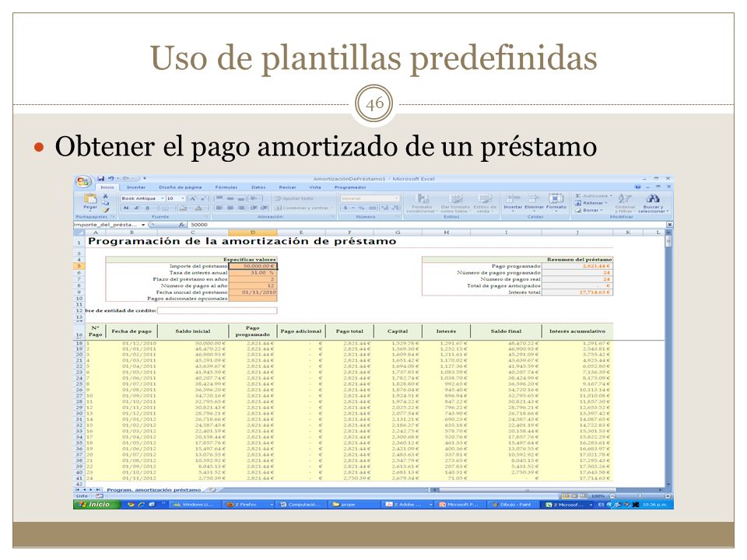Increase font size with the large A icon
747x560 pixels.
(x=193, y=198)
